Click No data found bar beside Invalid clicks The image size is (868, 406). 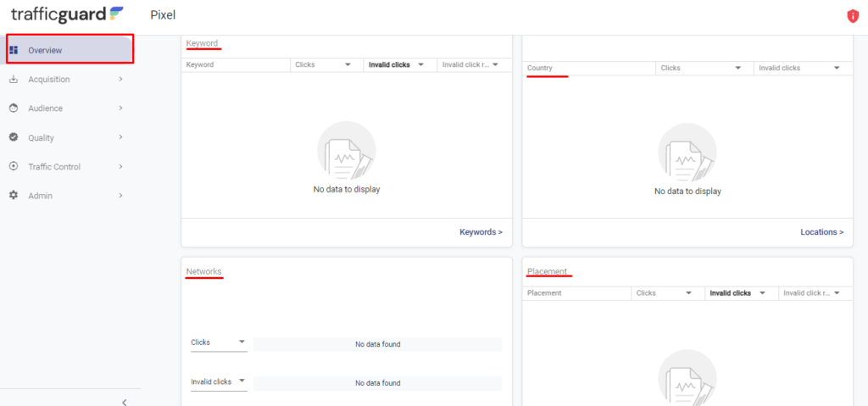377,383
